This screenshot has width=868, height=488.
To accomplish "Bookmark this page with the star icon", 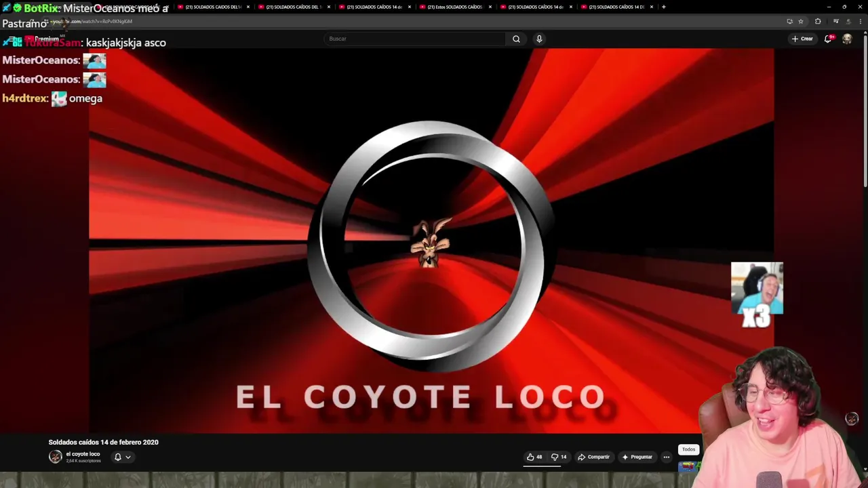I will [x=800, y=21].
